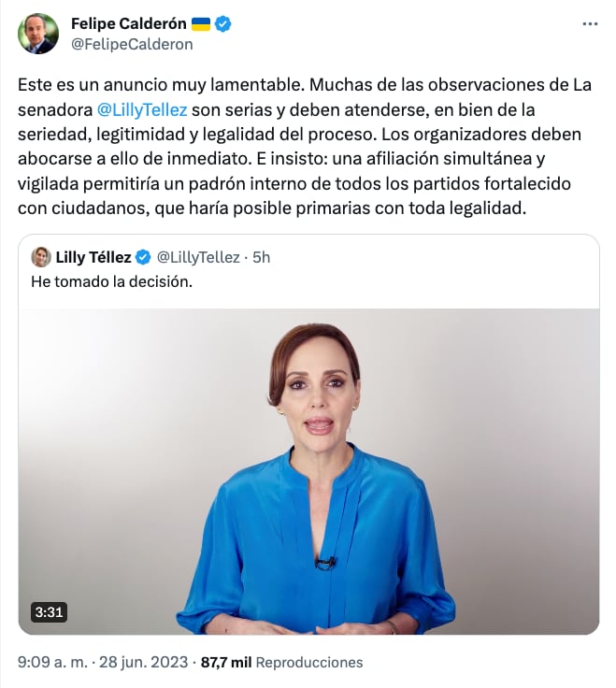Click the 3:31 video duration badge

click(x=49, y=612)
